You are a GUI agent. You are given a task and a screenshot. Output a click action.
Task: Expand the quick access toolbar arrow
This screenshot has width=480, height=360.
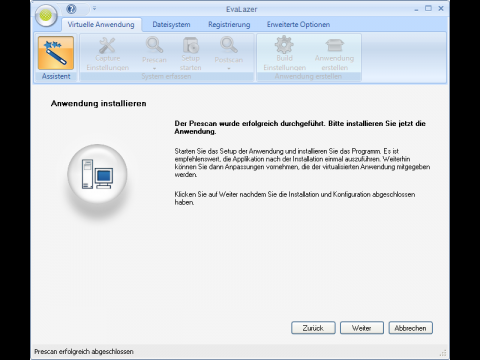[x=94, y=8]
